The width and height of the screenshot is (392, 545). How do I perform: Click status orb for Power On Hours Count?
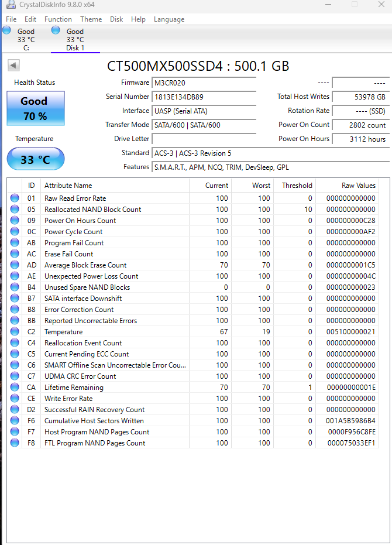pyautogui.click(x=15, y=220)
